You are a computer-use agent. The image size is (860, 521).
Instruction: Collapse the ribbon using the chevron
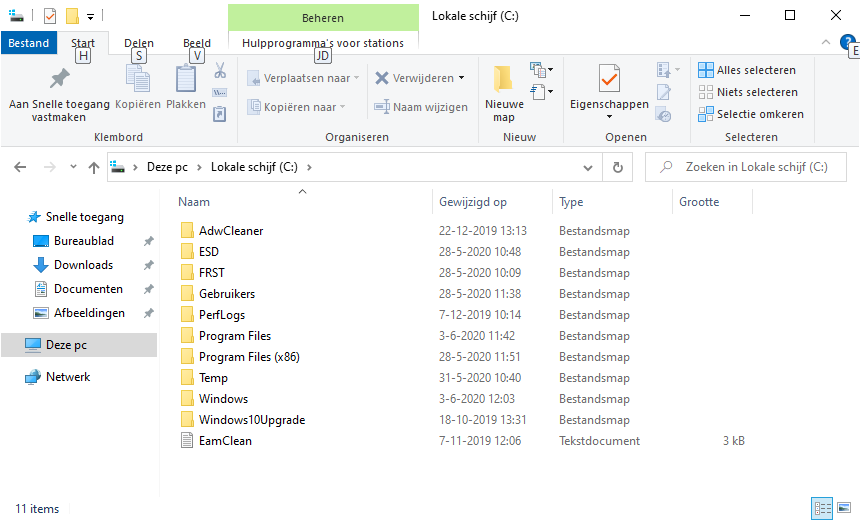tap(826, 43)
